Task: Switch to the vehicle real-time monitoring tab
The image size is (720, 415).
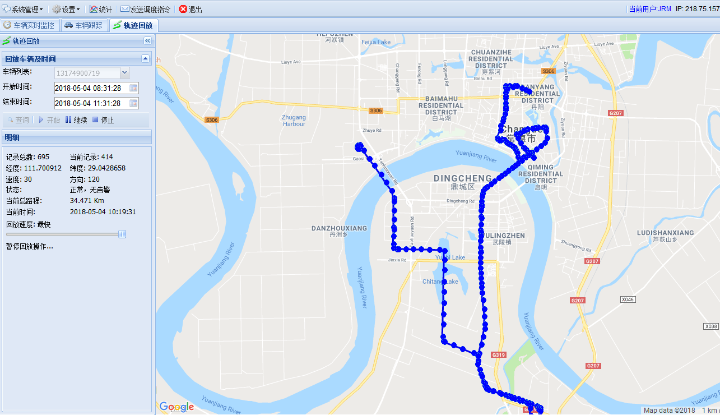Action: coord(30,25)
